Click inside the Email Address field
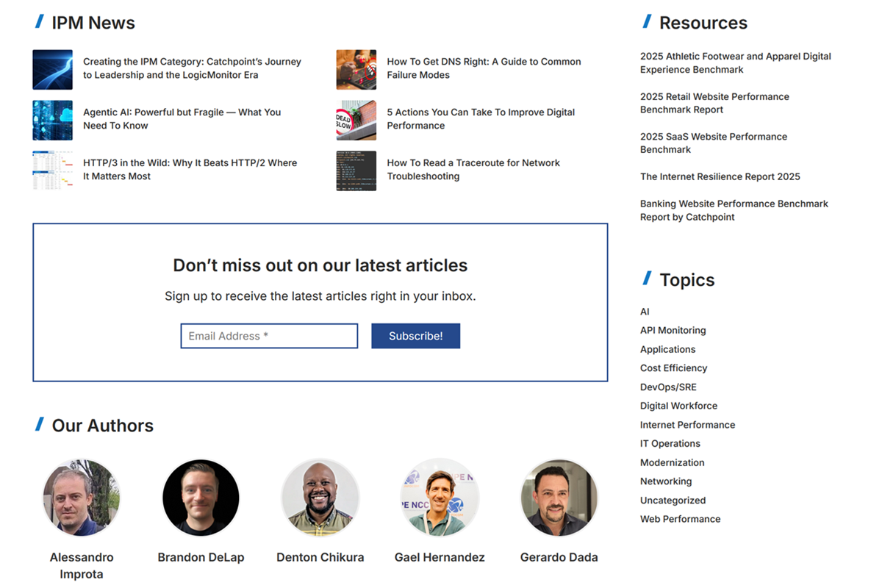 (x=269, y=336)
